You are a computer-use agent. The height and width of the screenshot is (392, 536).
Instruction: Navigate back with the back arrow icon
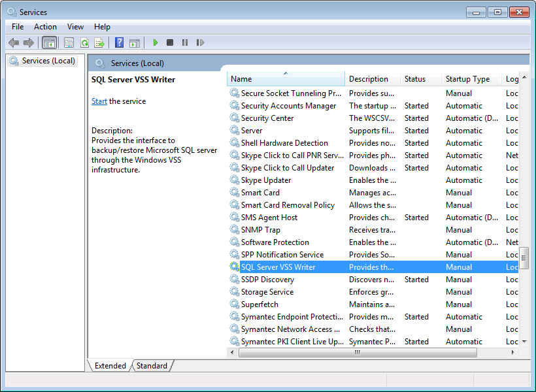[14, 42]
